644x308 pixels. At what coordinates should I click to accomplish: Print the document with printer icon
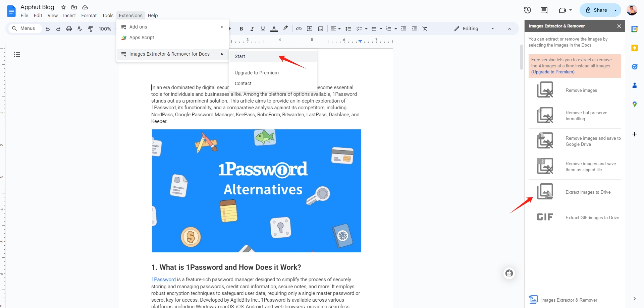click(69, 29)
